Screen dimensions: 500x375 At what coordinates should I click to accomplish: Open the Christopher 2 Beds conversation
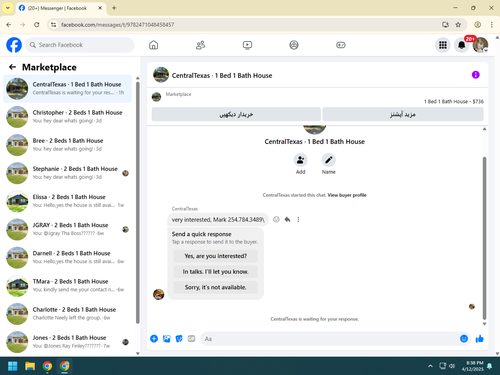pos(68,117)
